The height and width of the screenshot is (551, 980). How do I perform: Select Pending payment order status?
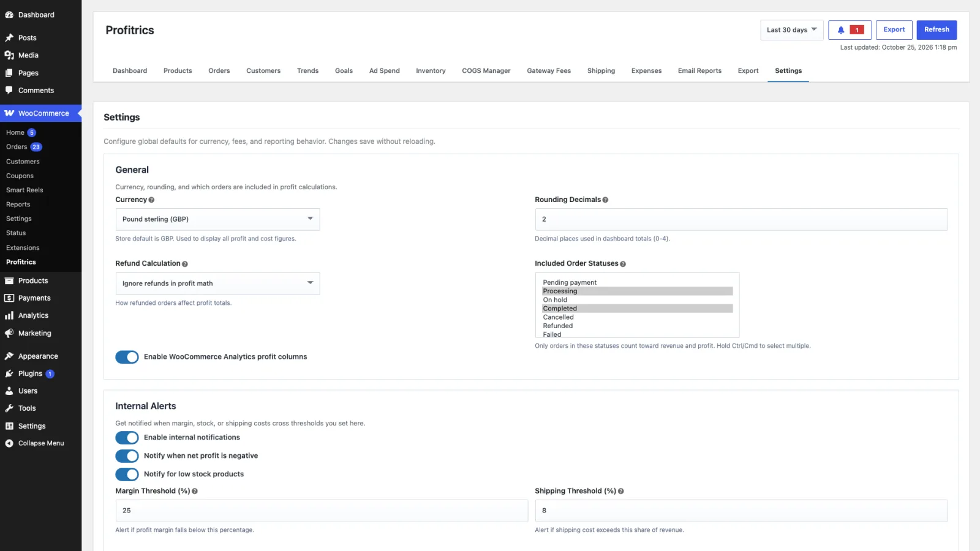coord(638,282)
